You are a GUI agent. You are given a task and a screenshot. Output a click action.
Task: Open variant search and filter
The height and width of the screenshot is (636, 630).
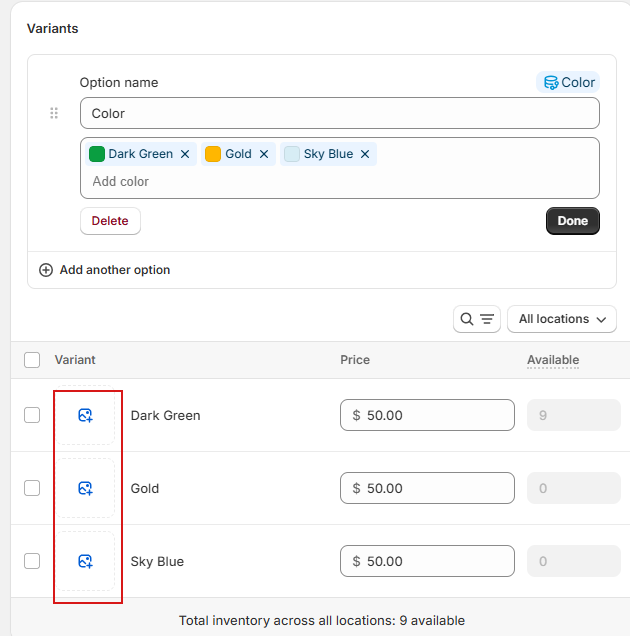(x=476, y=319)
